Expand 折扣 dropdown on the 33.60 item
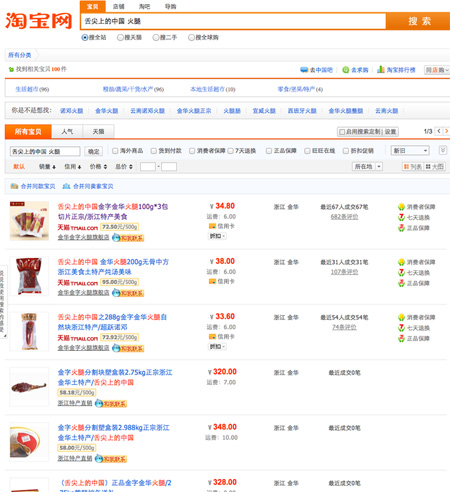The width and height of the screenshot is (450, 492). pos(217,347)
